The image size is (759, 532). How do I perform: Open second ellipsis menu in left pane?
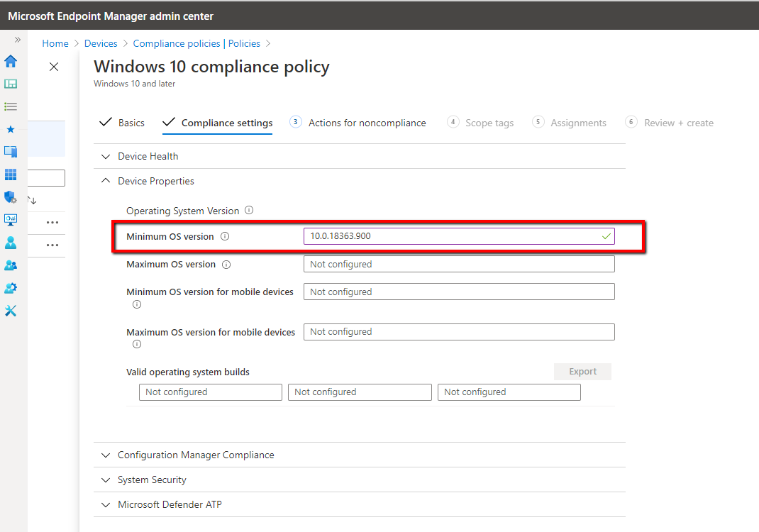[x=52, y=245]
